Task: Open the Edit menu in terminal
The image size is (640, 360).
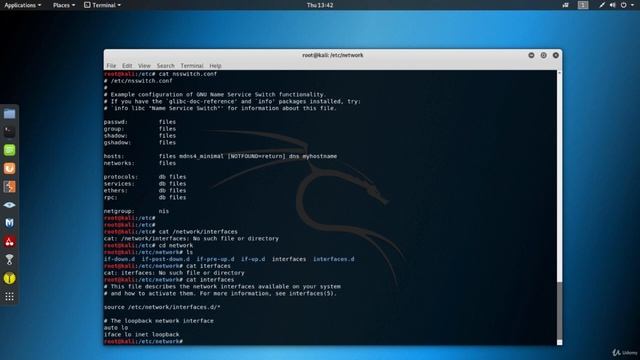Action: tap(127, 66)
